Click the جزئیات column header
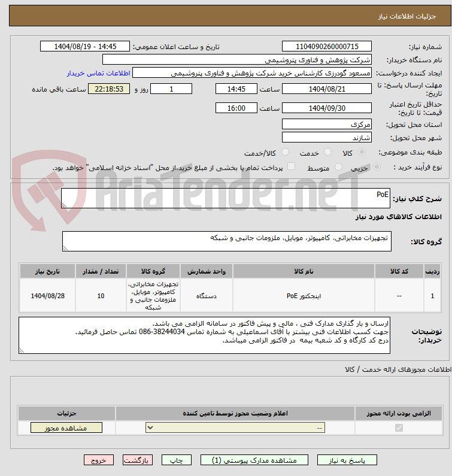This screenshot has height=476, width=452. click(67, 413)
